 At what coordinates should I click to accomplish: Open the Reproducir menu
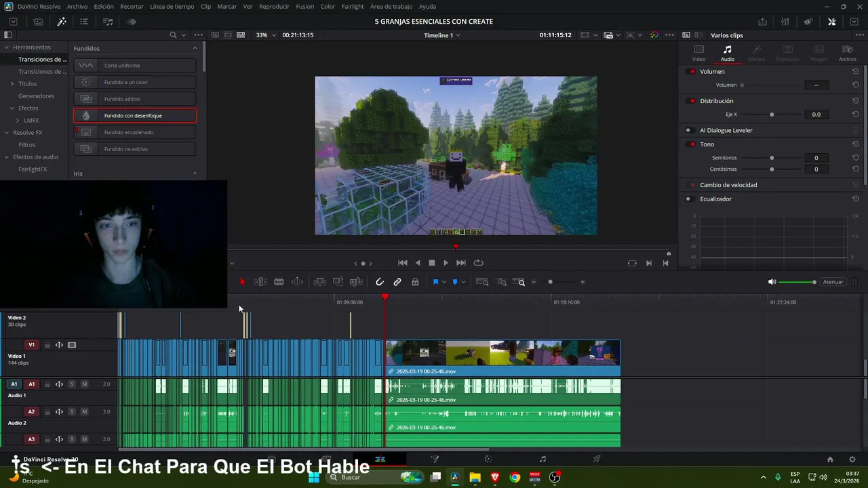[x=274, y=6]
